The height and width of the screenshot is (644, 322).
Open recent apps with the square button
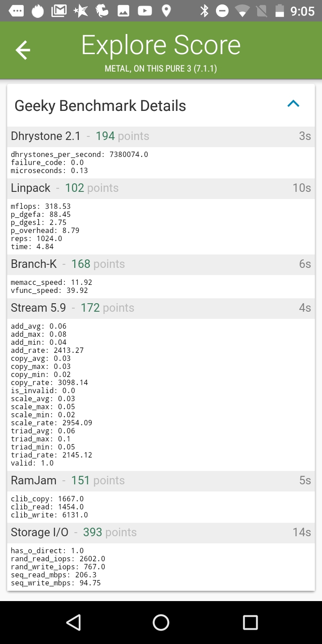[x=250, y=622]
